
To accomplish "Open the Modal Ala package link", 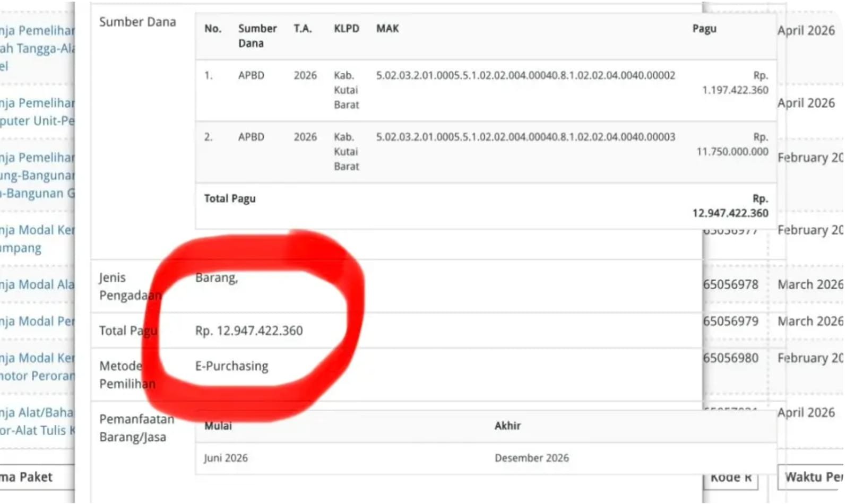I will point(37,285).
